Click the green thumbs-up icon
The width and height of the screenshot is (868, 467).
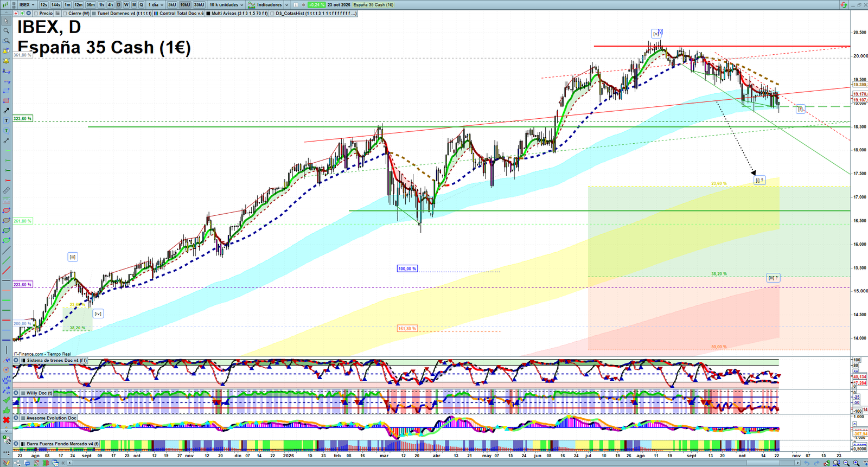click(x=6, y=410)
